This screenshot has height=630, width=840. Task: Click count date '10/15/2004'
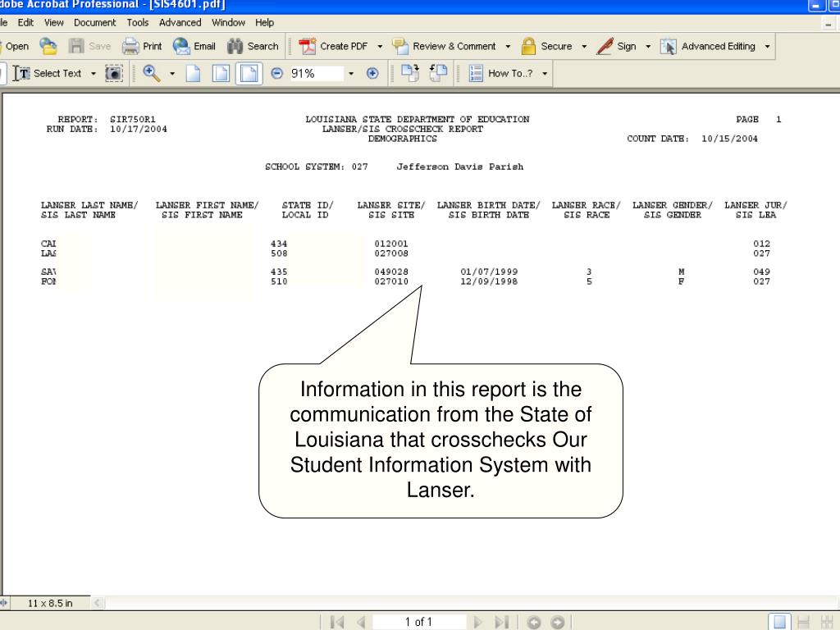point(729,139)
